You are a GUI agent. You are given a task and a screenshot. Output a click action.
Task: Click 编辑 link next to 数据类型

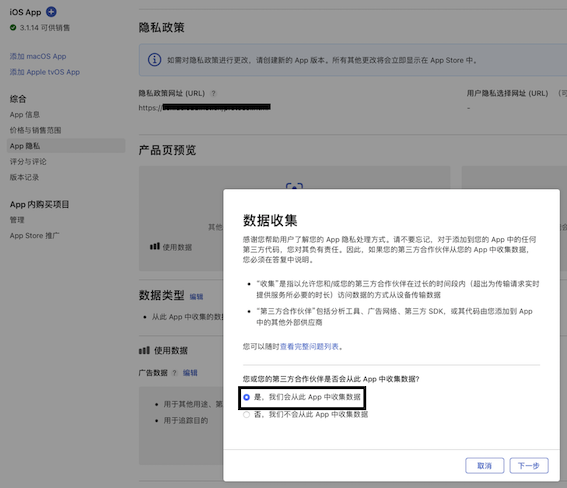pyautogui.click(x=196, y=296)
